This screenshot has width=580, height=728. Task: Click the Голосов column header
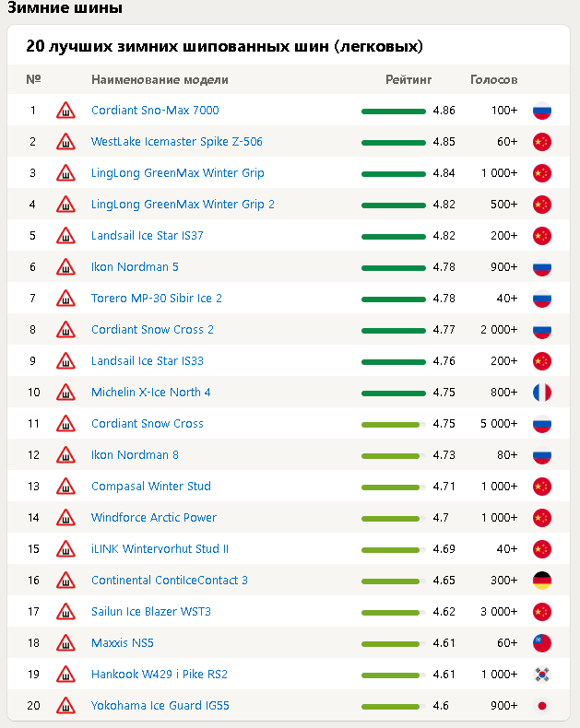pos(494,80)
